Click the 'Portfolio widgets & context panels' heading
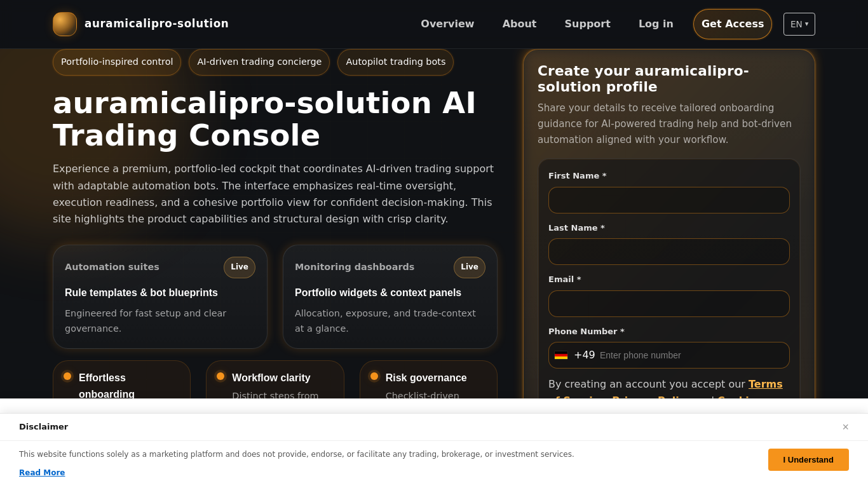868x488 pixels. [378, 293]
